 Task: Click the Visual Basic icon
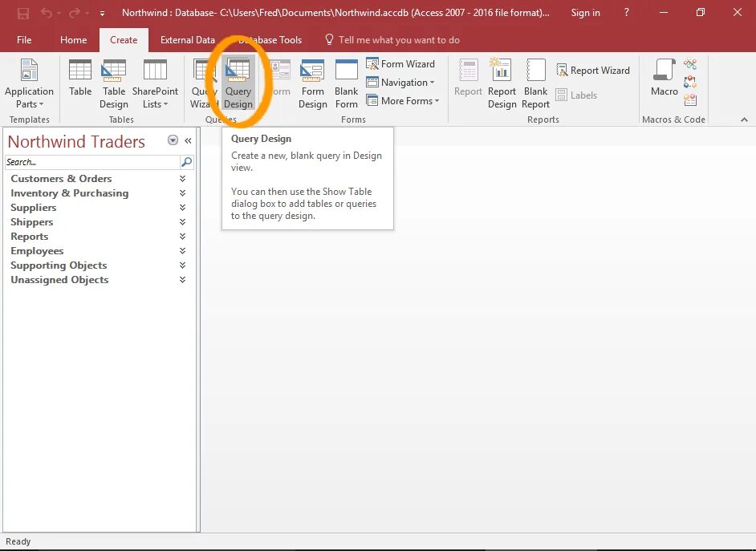(690, 99)
